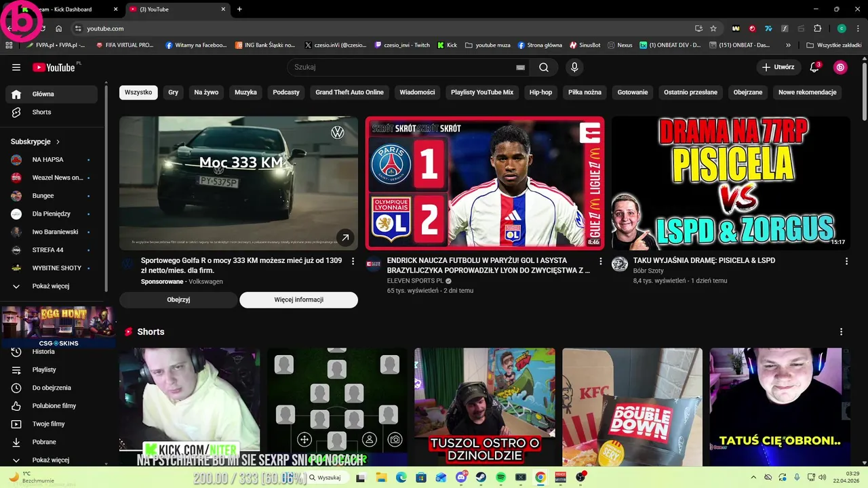Open the on-screen keyboard icon in the search box
This screenshot has height=488, width=868.
coord(520,67)
